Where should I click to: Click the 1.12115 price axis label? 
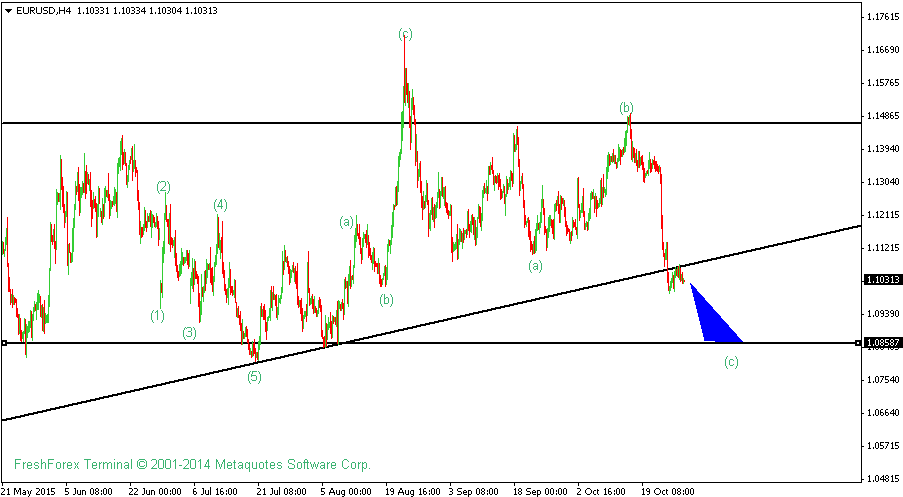click(883, 215)
